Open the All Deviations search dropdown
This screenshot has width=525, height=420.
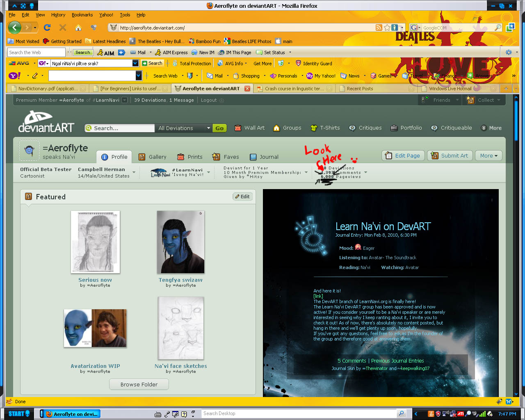point(184,128)
